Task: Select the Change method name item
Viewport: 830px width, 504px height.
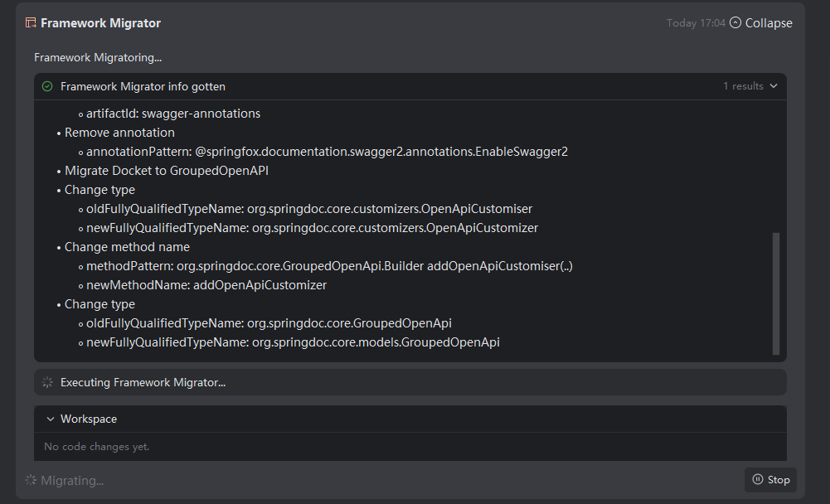Action: click(x=127, y=247)
